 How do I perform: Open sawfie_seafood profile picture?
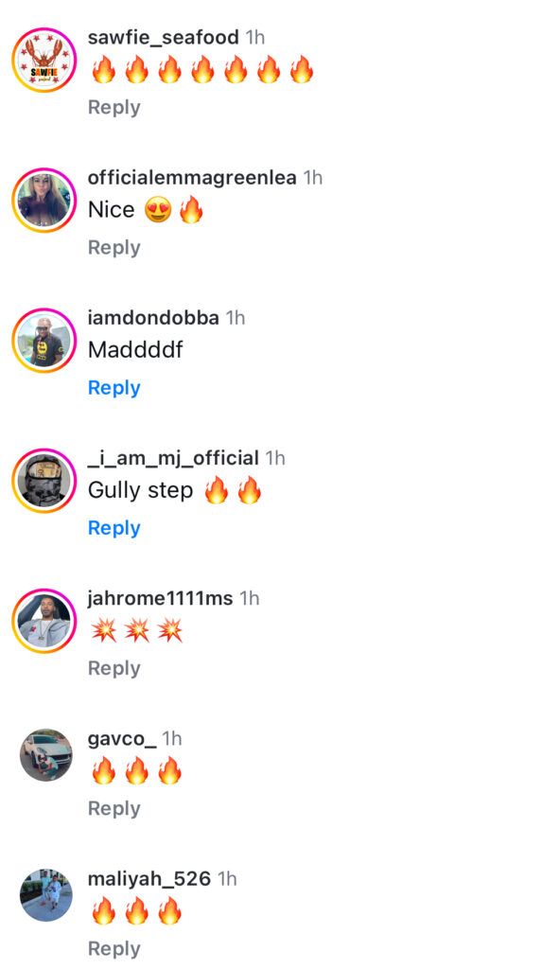click(x=44, y=60)
